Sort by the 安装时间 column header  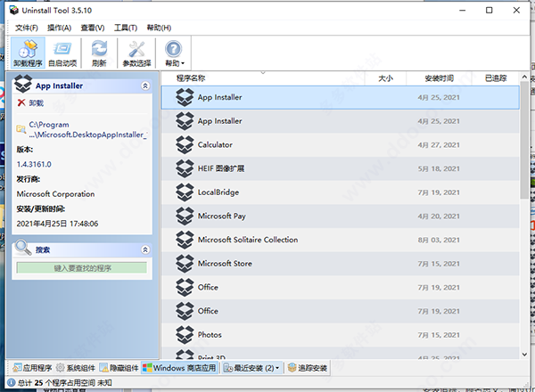[x=439, y=78]
